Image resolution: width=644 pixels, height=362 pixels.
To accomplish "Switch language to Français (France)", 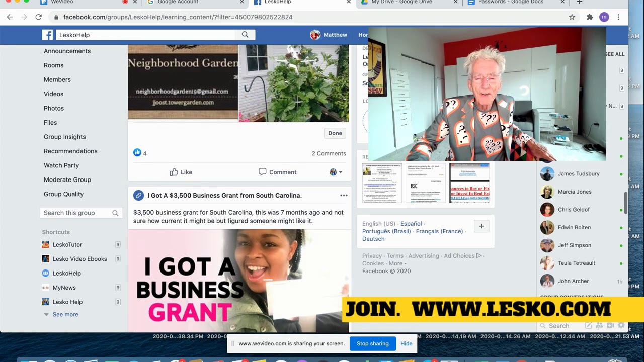I will (439, 231).
